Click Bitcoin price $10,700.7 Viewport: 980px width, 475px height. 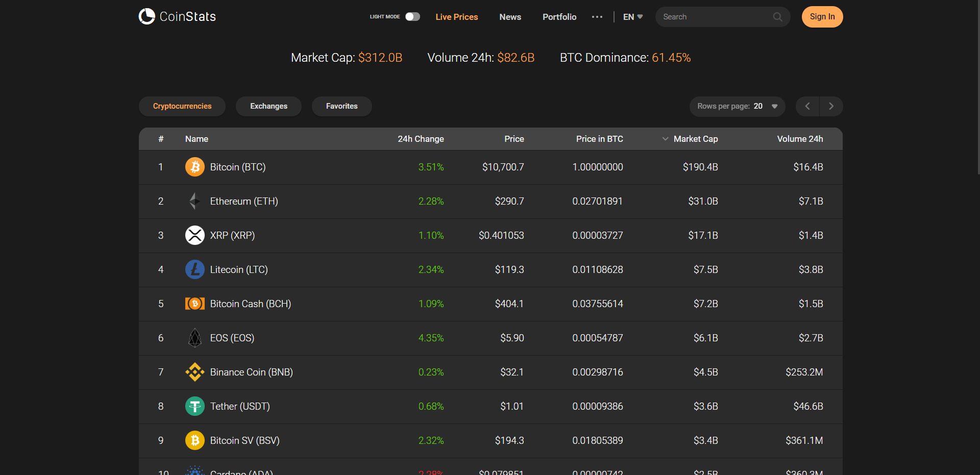click(503, 167)
